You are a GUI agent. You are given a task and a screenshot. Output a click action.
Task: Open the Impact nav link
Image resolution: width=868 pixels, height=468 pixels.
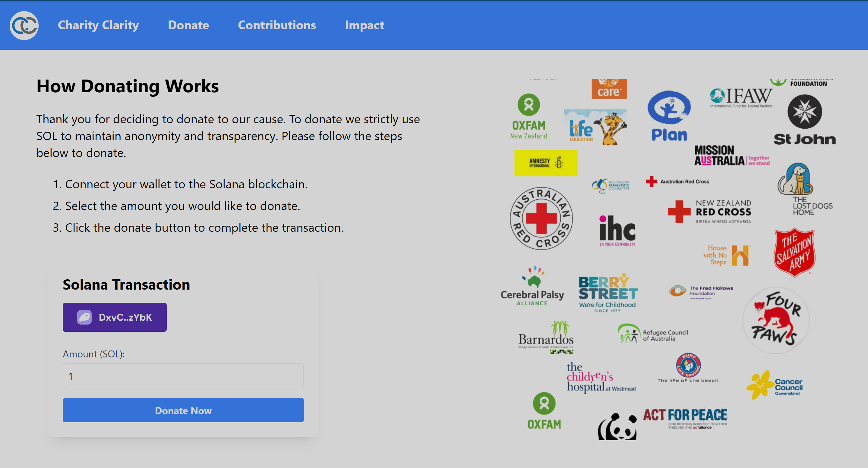pos(364,25)
